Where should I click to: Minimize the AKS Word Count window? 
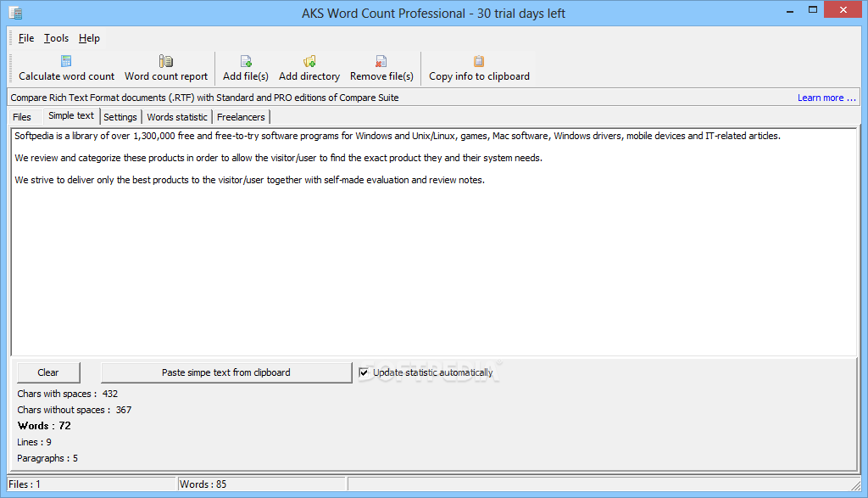click(790, 10)
